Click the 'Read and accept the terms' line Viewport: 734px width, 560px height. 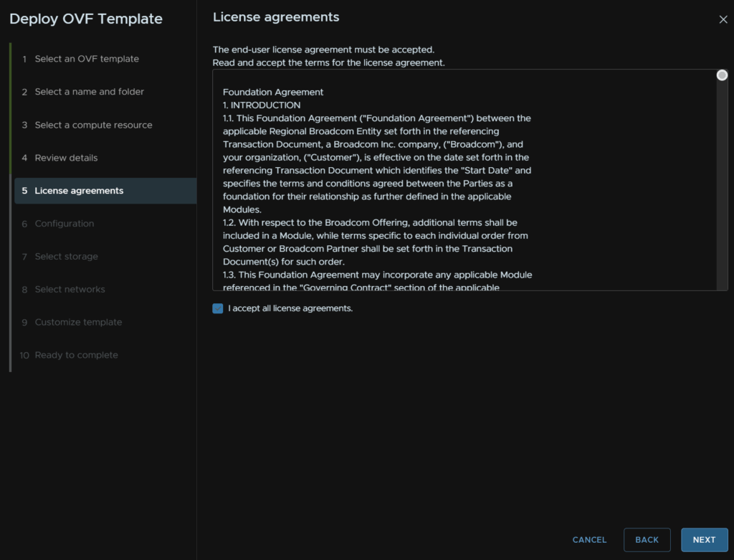(328, 63)
